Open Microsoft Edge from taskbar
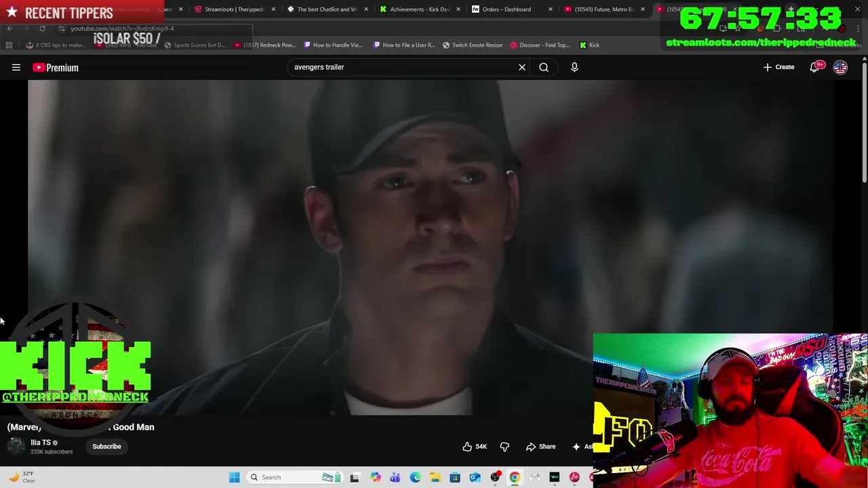 coord(415,477)
